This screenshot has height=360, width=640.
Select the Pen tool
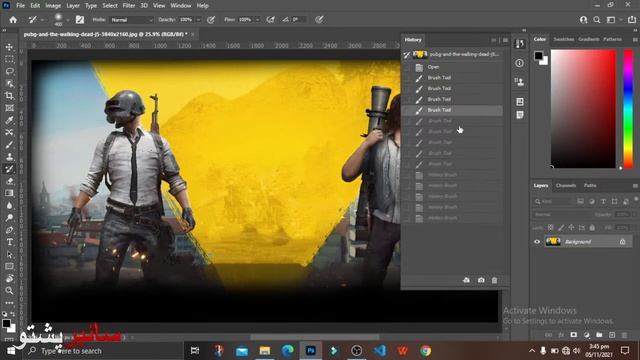(x=9, y=230)
